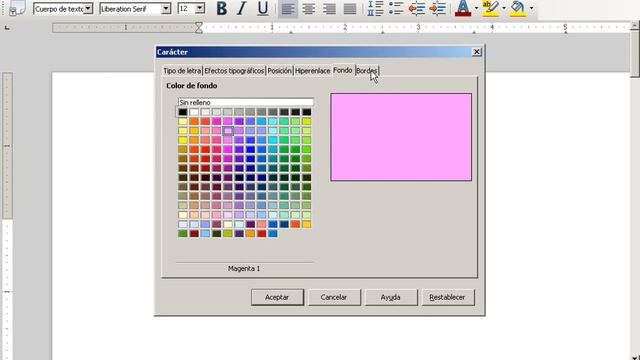Image resolution: width=640 pixels, height=360 pixels.
Task: Click the scroll up arrow of the document scrollbar
Action: [x=635, y=25]
